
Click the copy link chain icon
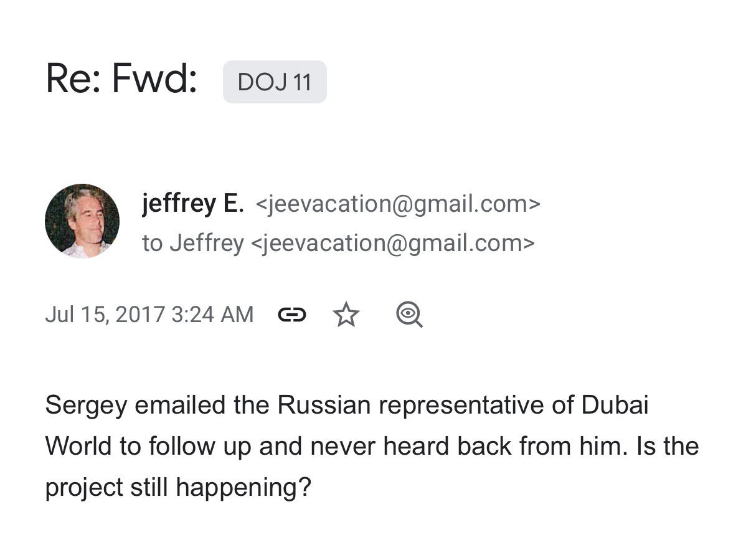(291, 315)
